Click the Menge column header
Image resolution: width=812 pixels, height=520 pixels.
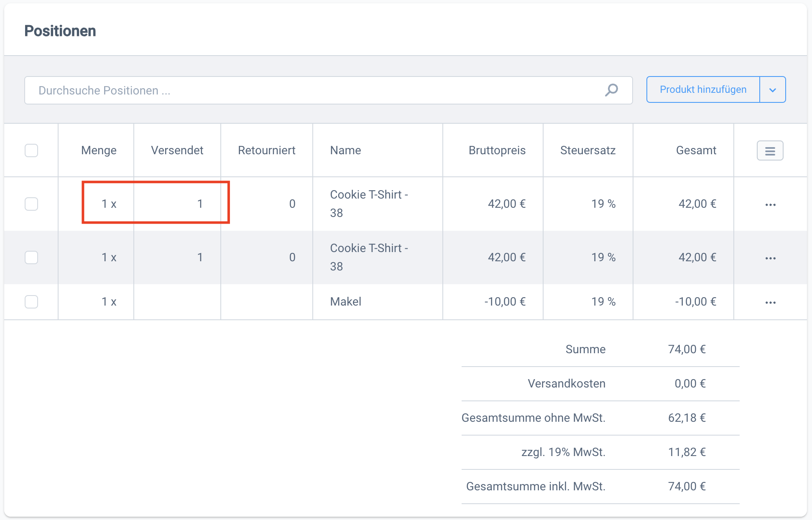99,150
